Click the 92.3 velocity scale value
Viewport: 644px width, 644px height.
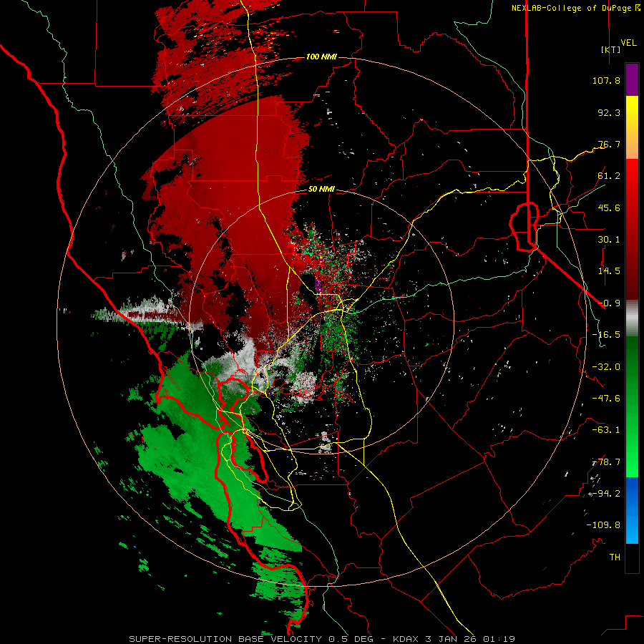(609, 112)
